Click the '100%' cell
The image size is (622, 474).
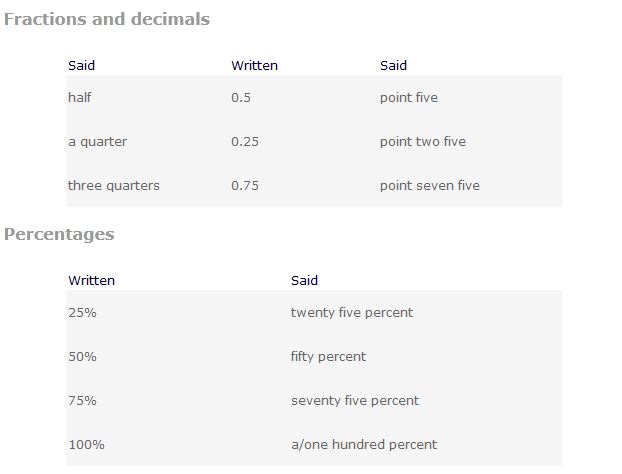tap(86, 444)
